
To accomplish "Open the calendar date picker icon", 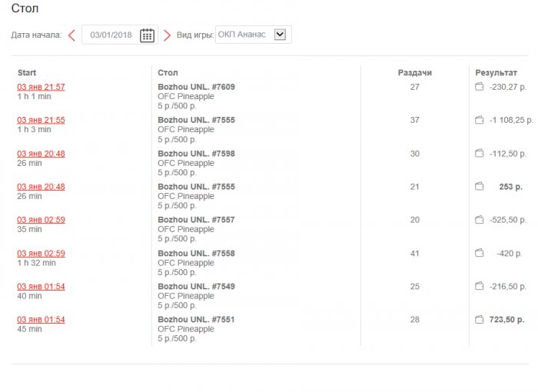I will point(148,35).
